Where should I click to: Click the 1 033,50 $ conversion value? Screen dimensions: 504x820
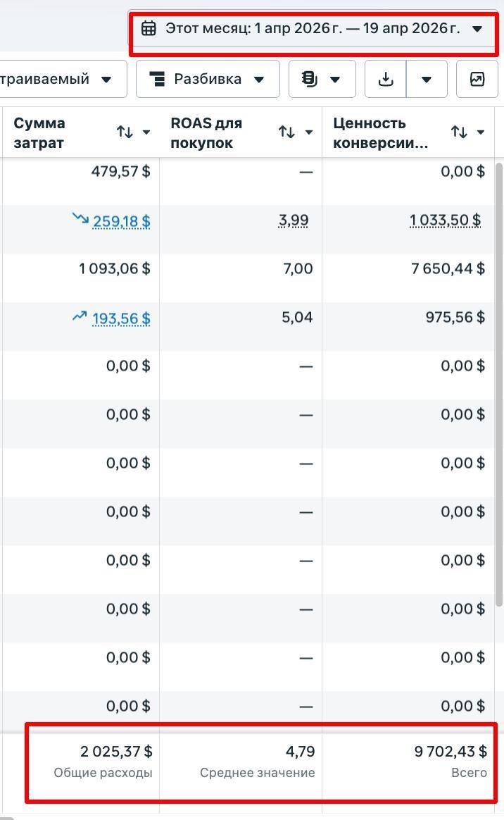(445, 221)
